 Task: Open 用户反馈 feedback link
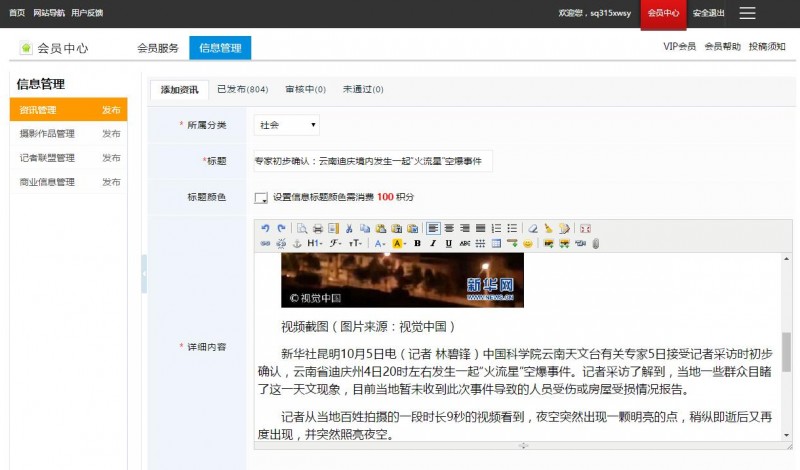87,13
